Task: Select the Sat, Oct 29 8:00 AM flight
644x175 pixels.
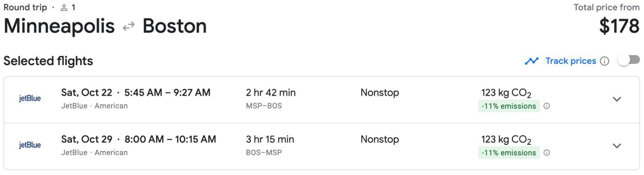Action: click(x=138, y=139)
